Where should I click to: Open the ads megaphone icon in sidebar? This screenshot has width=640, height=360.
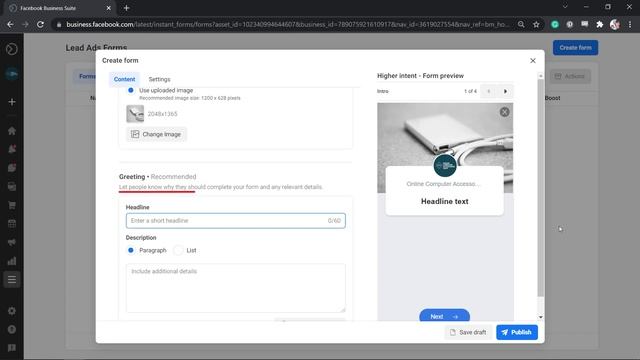click(12, 242)
